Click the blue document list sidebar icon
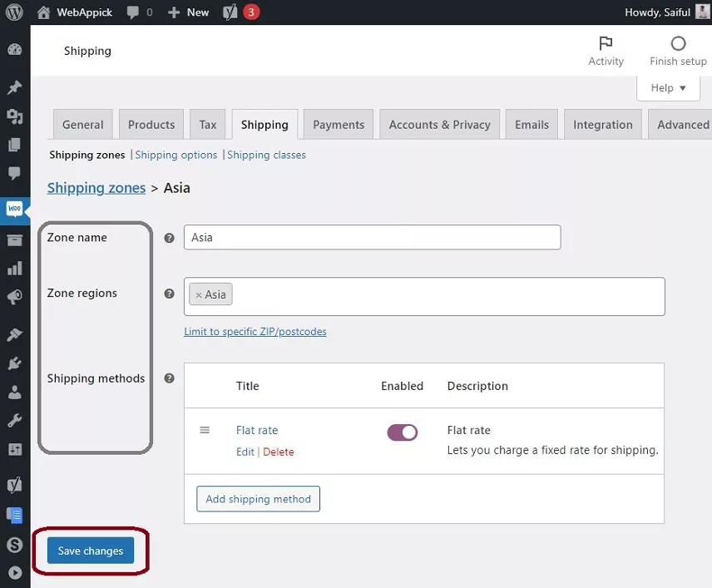712x588 pixels. [14, 516]
